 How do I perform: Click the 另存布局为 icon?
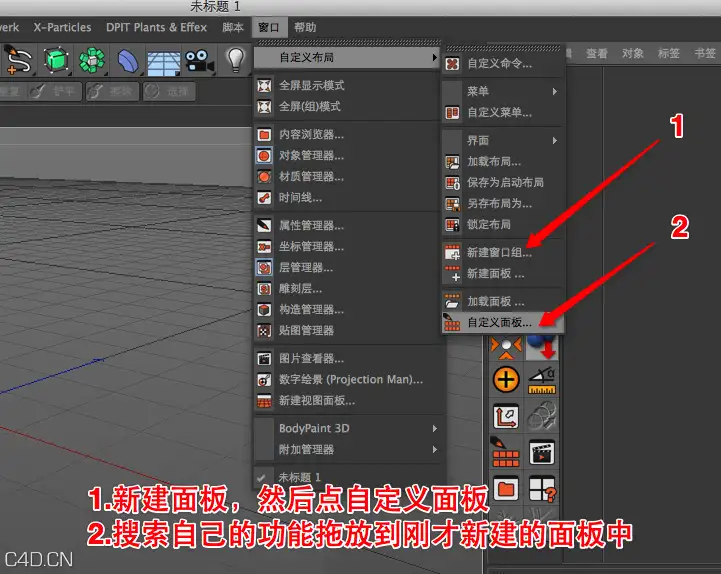[452, 204]
